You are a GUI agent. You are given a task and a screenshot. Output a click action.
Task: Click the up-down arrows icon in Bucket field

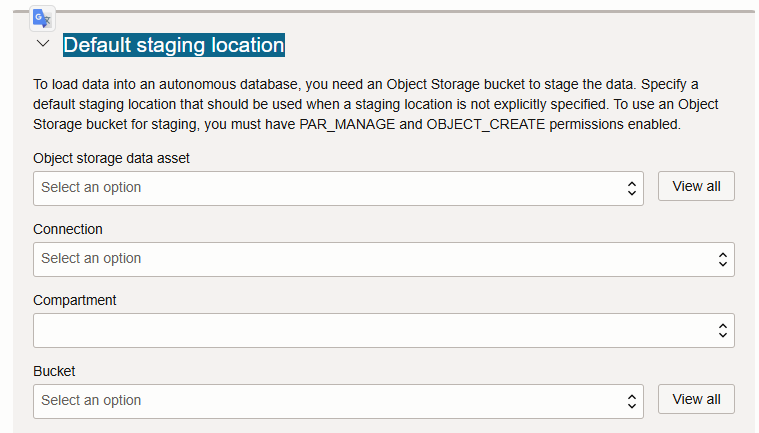pyautogui.click(x=632, y=401)
